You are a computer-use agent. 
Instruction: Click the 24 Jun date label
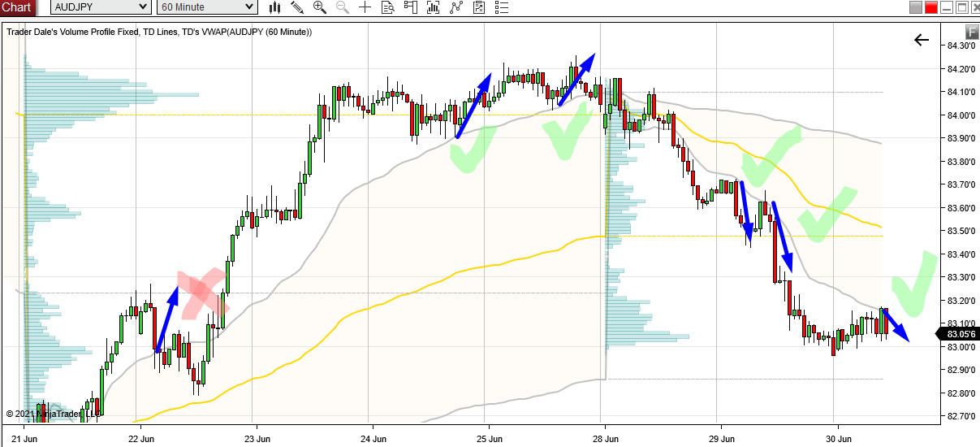[372, 437]
